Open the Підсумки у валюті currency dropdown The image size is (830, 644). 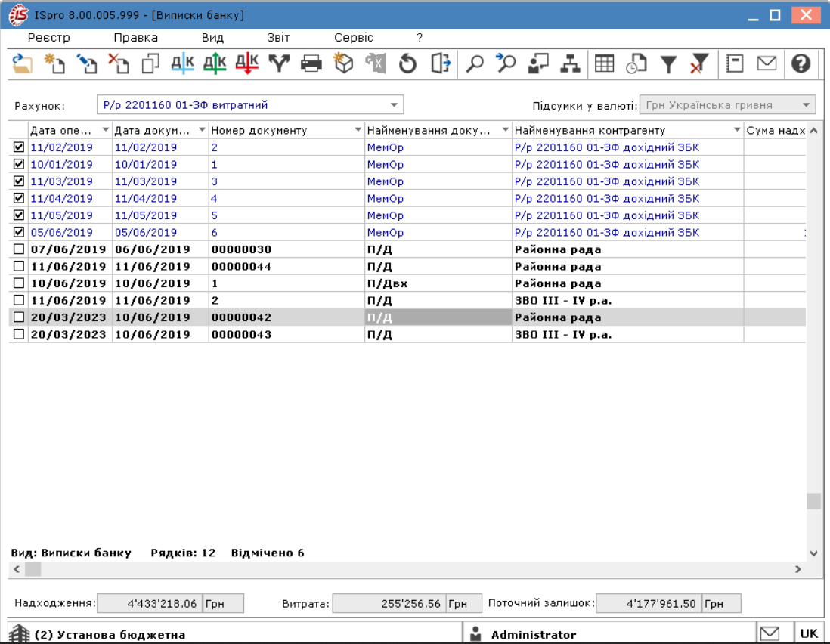coord(806,105)
